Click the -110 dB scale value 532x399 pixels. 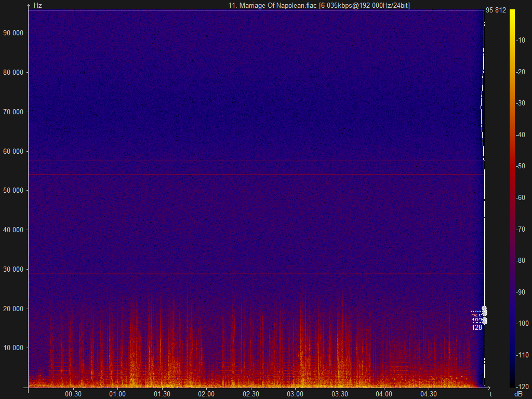click(522, 355)
